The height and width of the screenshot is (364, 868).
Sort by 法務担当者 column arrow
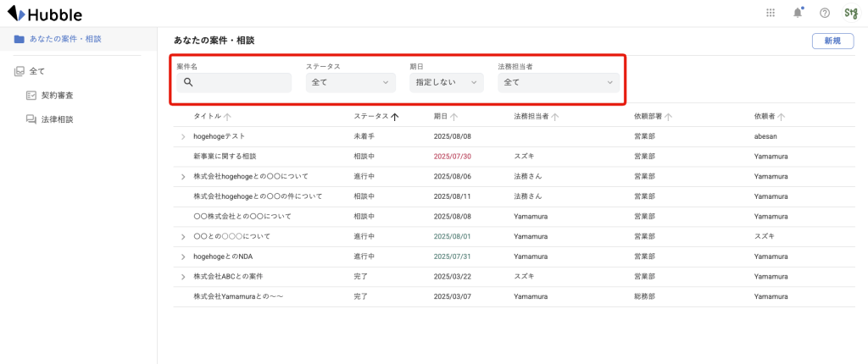tap(554, 117)
